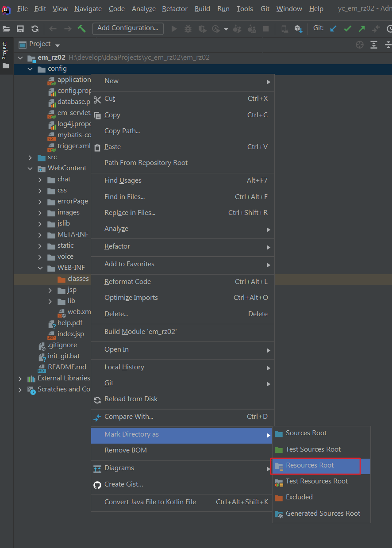Click the green Build hammer icon
392x548 pixels.
point(81,28)
